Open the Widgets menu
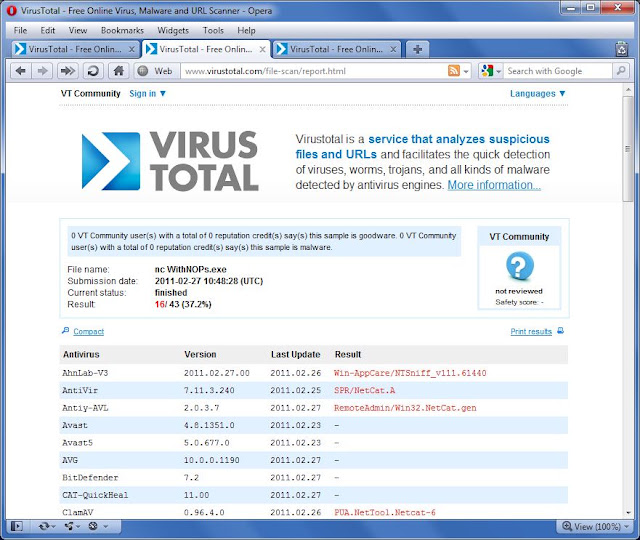This screenshot has width=640, height=540. [x=173, y=30]
